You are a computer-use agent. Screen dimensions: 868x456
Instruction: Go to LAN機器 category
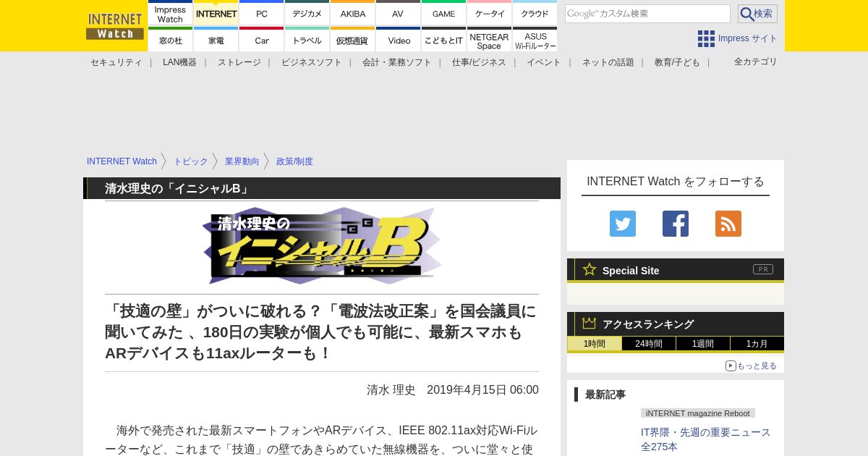click(179, 62)
